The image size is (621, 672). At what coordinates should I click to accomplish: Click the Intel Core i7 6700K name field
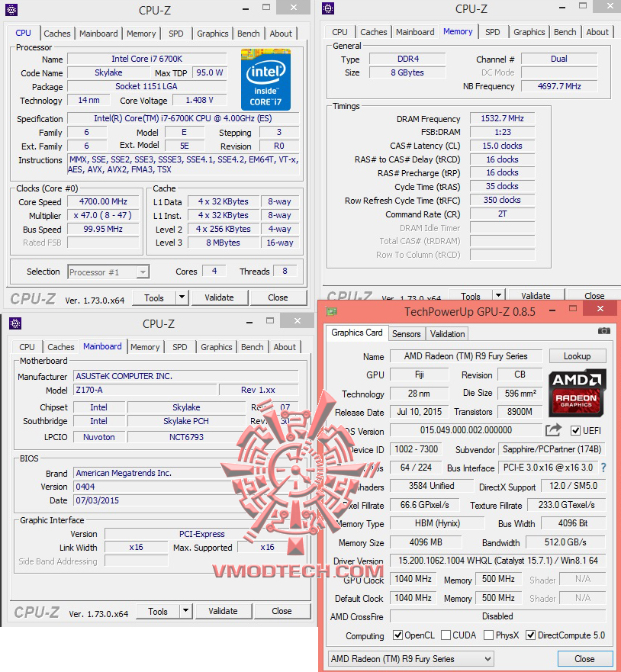point(147,59)
